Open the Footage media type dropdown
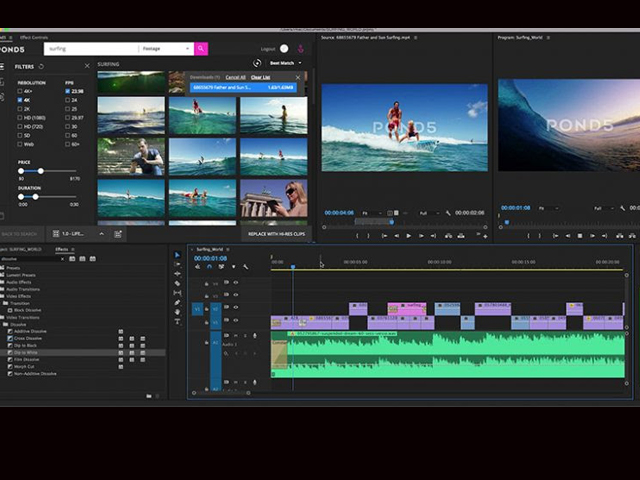The width and height of the screenshot is (640, 480). click(x=166, y=49)
